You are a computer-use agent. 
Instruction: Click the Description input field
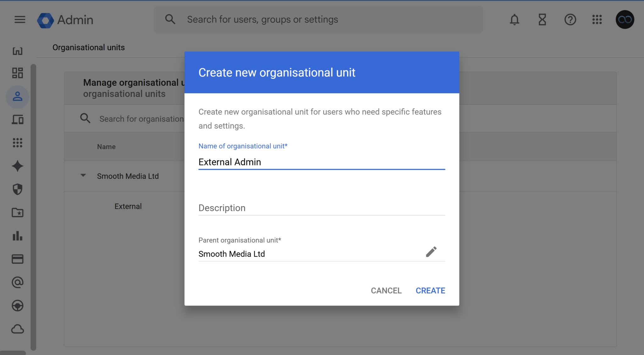click(321, 208)
